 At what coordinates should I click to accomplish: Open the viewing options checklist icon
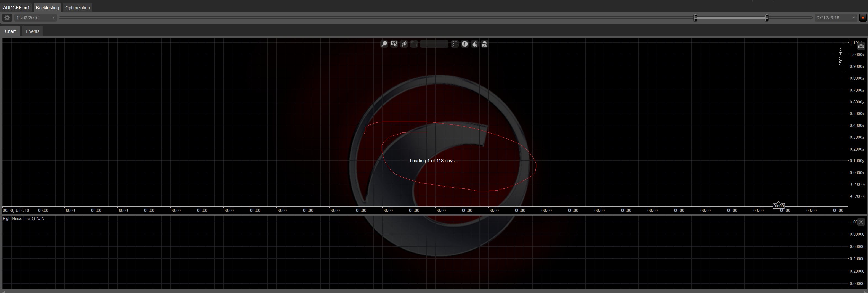pyautogui.click(x=455, y=44)
